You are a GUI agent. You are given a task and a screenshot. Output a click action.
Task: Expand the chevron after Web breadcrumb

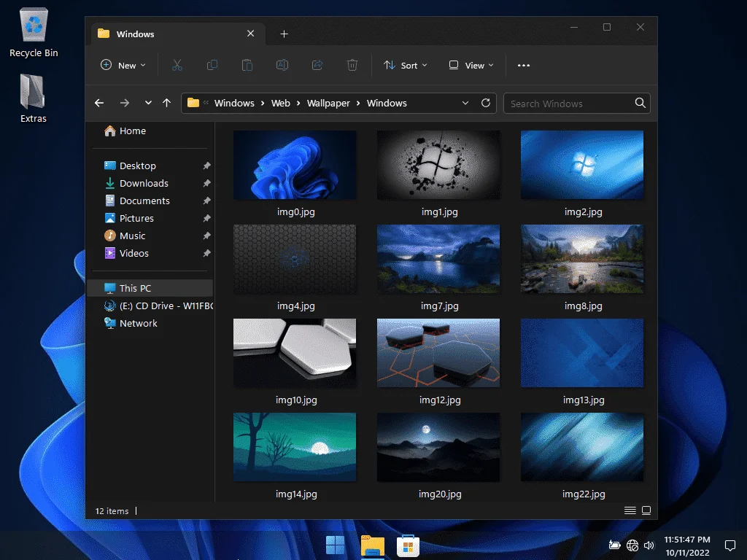(x=298, y=104)
